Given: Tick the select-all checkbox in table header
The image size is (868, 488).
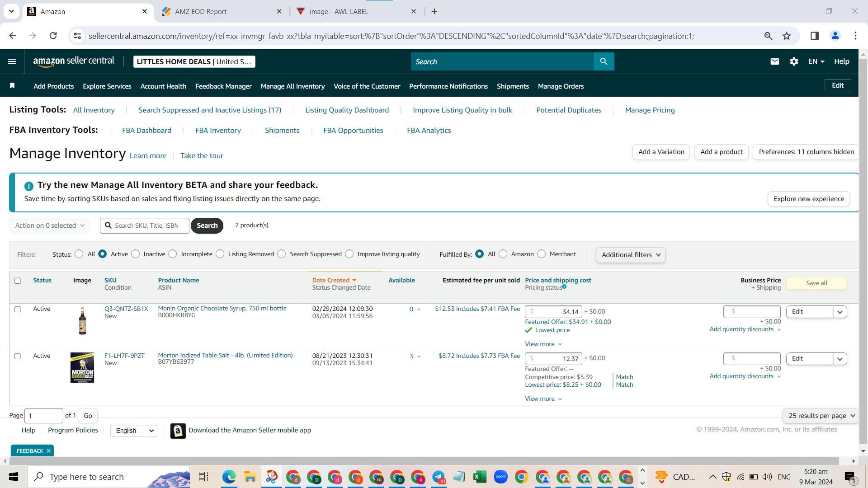Looking at the screenshot, I should tap(18, 281).
